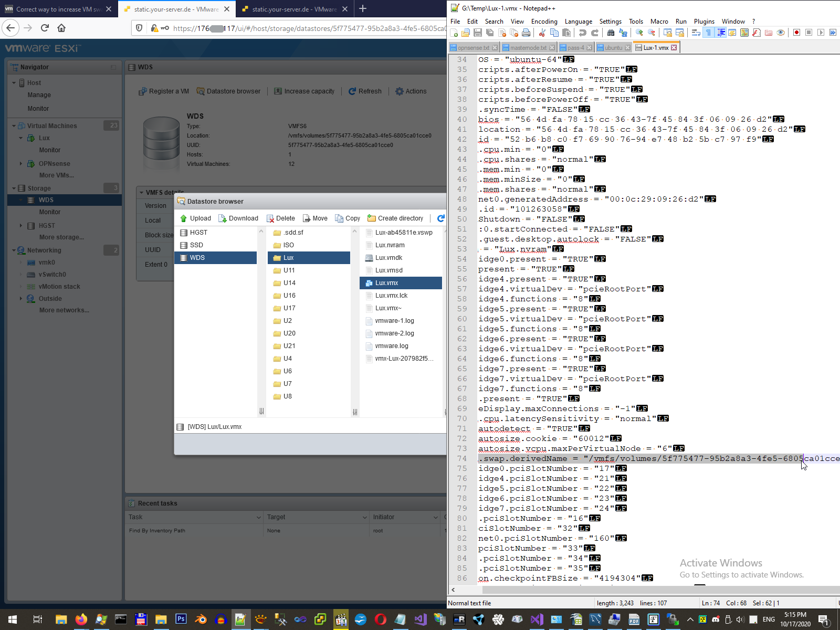This screenshot has height=630, width=840.
Task: Click the Playback macro icon
Action: (821, 33)
